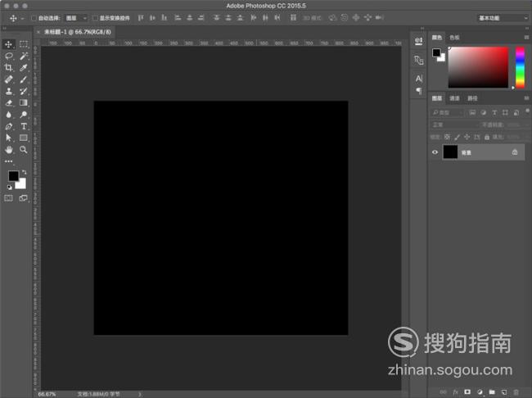Toggle type layer filter (T) icon
The width and height of the screenshot is (532, 398).
494,112
